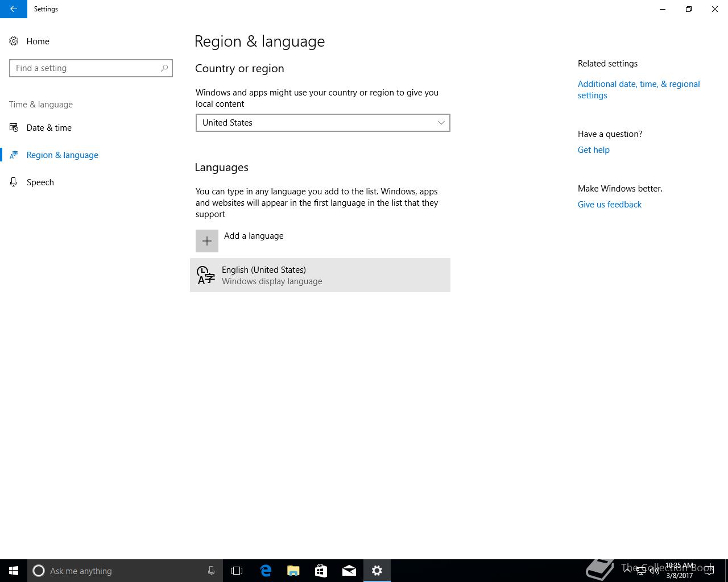Focus the Find a setting search box
728x582 pixels.
tap(91, 68)
